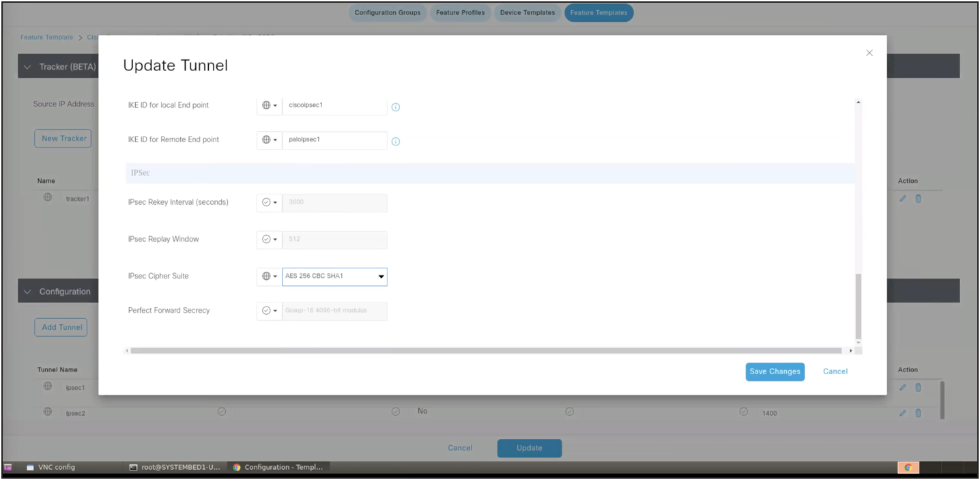Viewport: 980px width, 480px height.
Task: Click Save Changes button
Action: coord(775,371)
